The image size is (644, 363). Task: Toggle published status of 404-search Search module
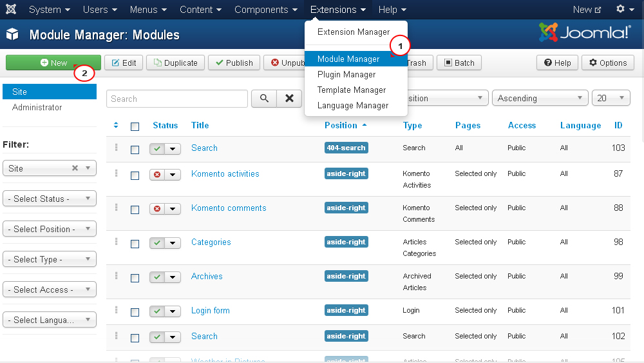coord(157,149)
